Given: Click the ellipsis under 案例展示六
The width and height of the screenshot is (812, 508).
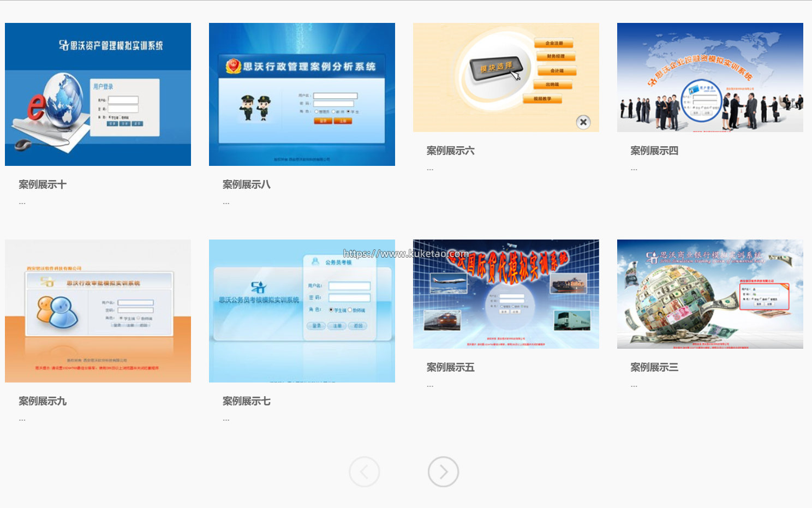Looking at the screenshot, I should click(x=430, y=169).
